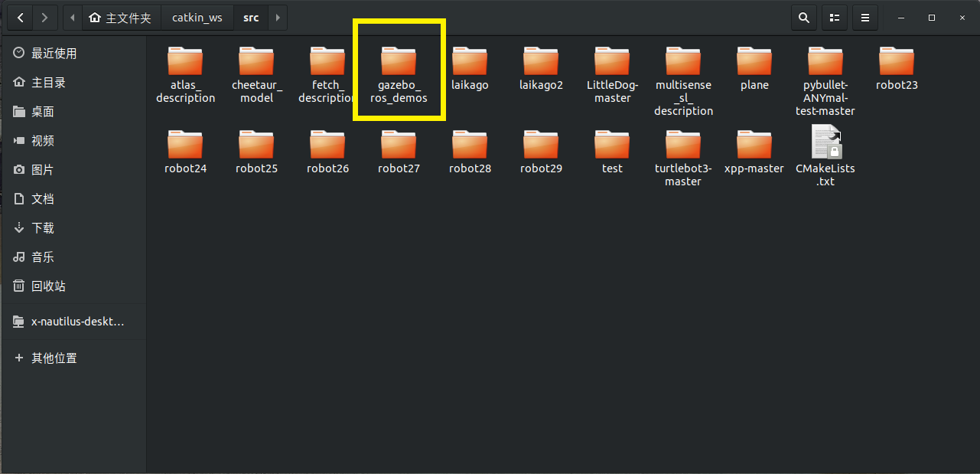Open 音乐 in the sidebar
This screenshot has height=474, width=980.
(x=73, y=257)
